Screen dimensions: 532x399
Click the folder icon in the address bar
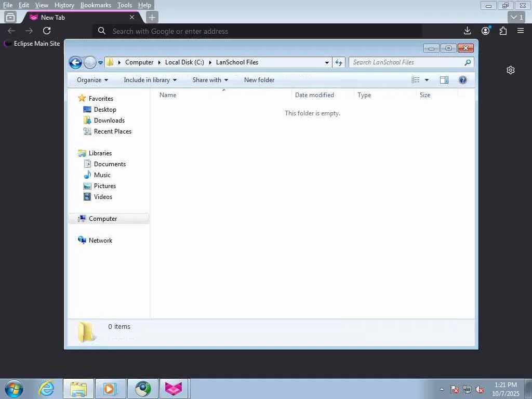coord(110,62)
